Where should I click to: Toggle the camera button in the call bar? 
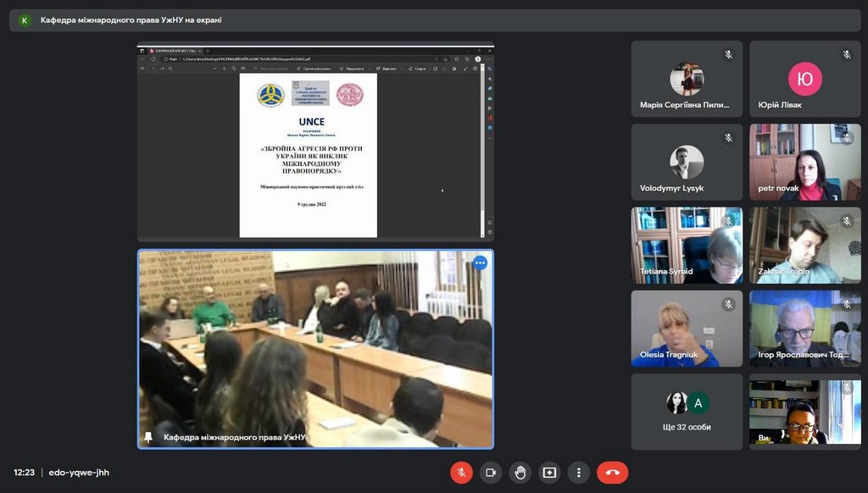[x=490, y=473]
